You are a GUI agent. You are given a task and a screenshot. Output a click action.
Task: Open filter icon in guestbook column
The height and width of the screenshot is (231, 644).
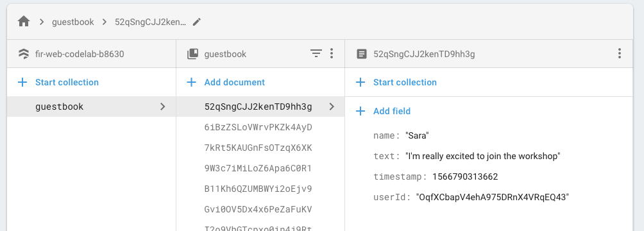[x=316, y=53]
